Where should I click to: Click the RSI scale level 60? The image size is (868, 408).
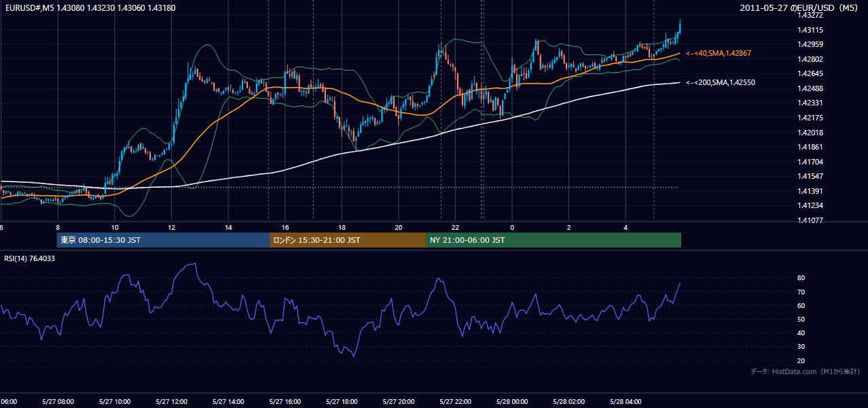click(801, 305)
